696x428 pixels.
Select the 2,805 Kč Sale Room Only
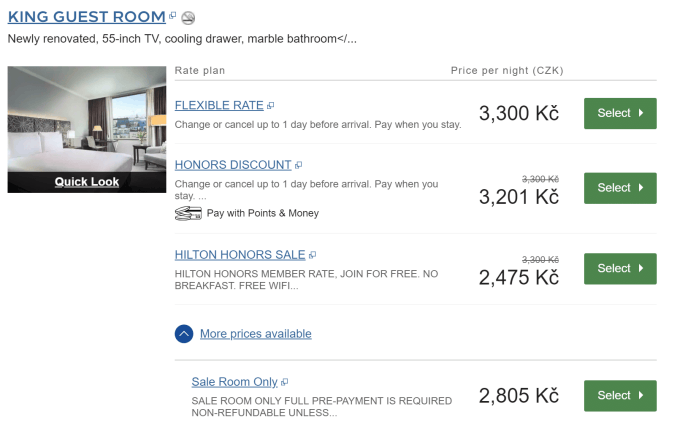point(620,396)
